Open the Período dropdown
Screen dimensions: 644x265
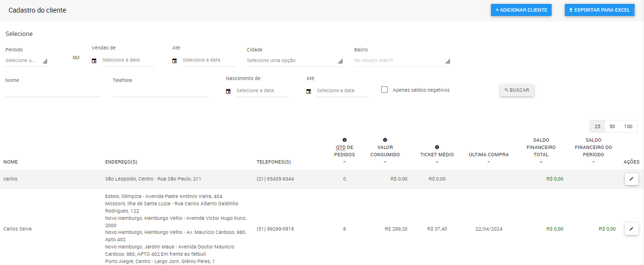pos(26,61)
